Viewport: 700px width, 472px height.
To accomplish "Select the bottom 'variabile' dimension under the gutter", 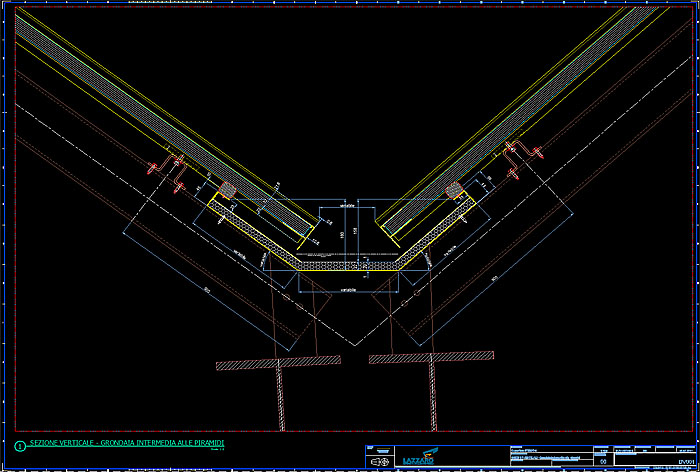I will (348, 289).
